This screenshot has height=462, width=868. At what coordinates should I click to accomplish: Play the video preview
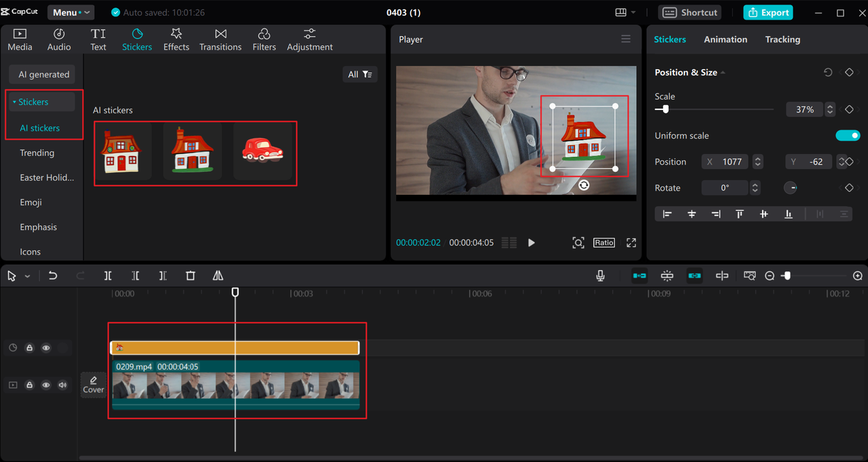click(532, 242)
